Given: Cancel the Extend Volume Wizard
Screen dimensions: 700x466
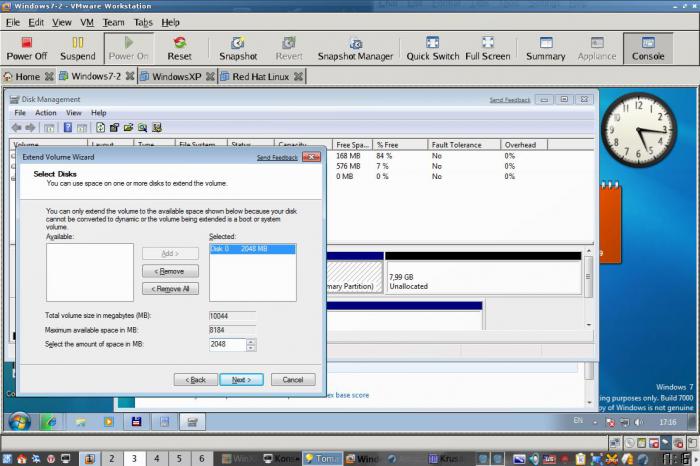Looking at the screenshot, I should (x=293, y=380).
